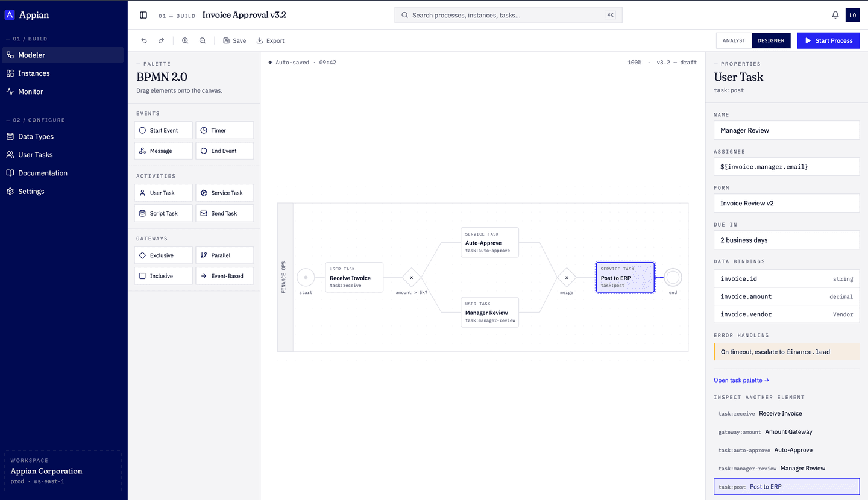Click the Undo arrow in the toolbar
868x500 pixels.
click(143, 40)
